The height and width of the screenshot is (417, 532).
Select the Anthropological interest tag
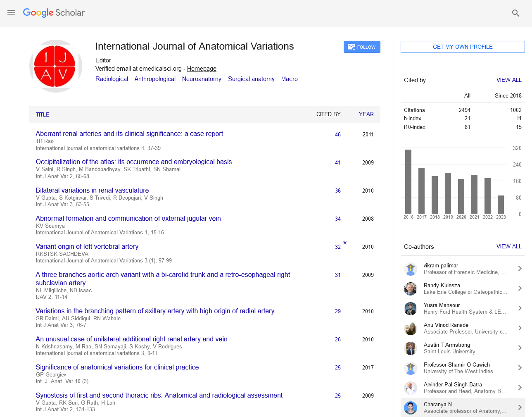[x=155, y=79]
